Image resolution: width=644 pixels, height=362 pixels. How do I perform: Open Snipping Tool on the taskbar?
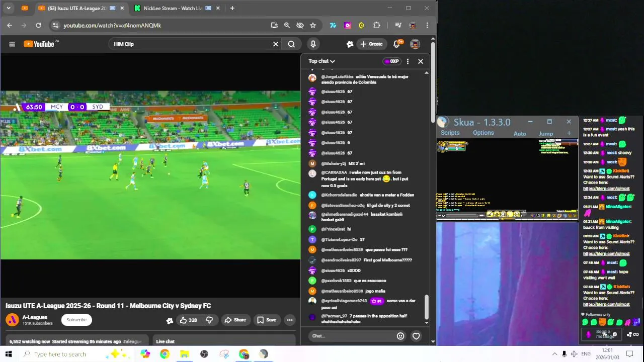224,354
